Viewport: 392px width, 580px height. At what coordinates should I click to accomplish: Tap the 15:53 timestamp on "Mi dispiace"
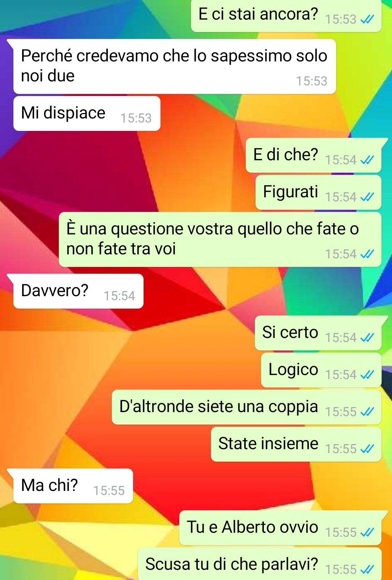pyautogui.click(x=136, y=118)
